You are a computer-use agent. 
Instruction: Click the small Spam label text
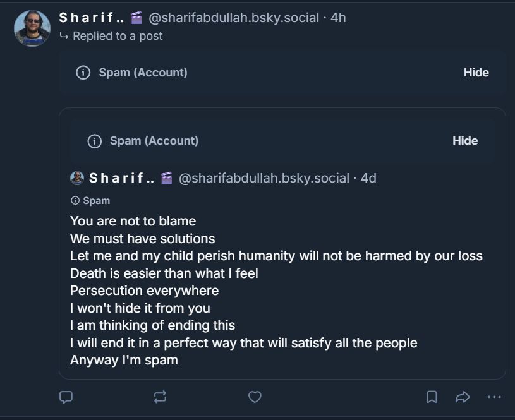point(96,201)
